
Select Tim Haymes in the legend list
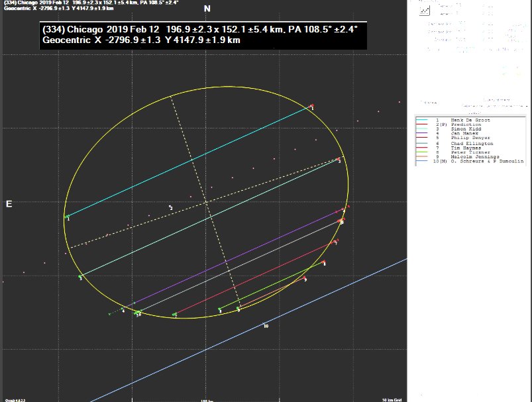[x=456, y=148]
